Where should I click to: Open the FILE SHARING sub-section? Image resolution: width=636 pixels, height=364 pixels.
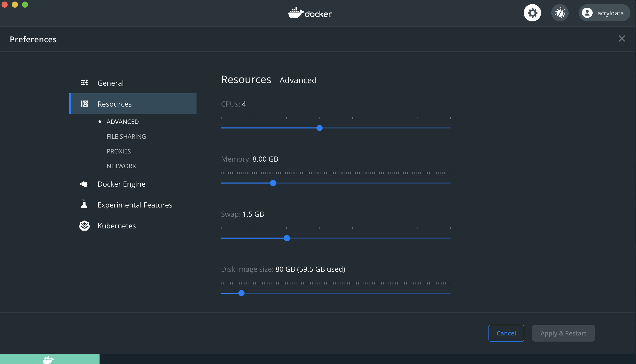point(126,136)
